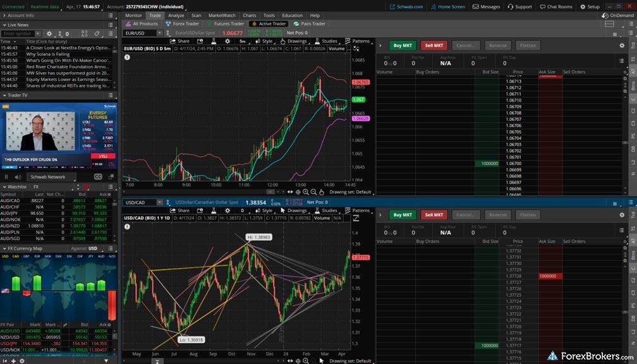This screenshot has width=637, height=364.
Task: Toggle the Volume indicator on the EUR/USD chart
Action: tap(337, 48)
